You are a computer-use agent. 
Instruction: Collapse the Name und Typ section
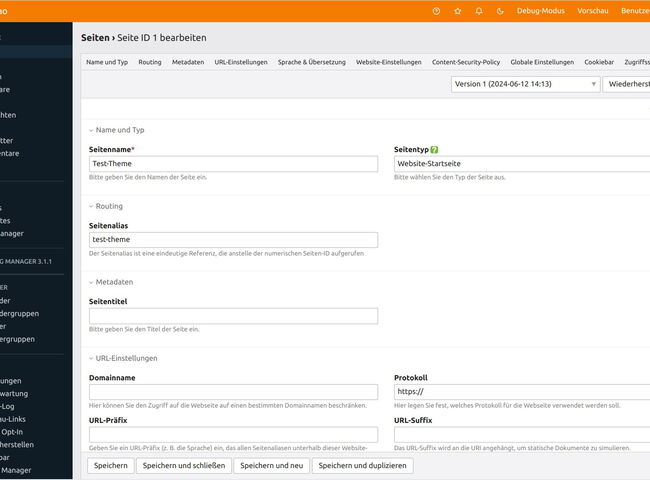[x=92, y=130]
